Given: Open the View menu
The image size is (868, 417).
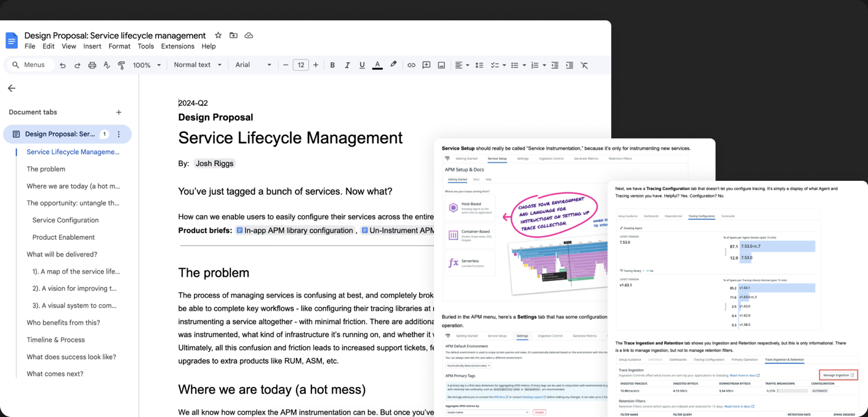Looking at the screenshot, I should point(69,46).
